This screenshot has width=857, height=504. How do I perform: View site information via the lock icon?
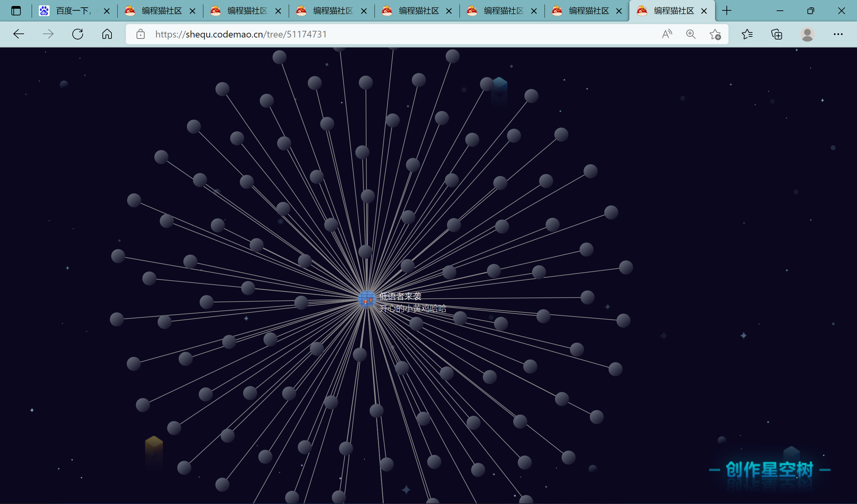[x=141, y=34]
